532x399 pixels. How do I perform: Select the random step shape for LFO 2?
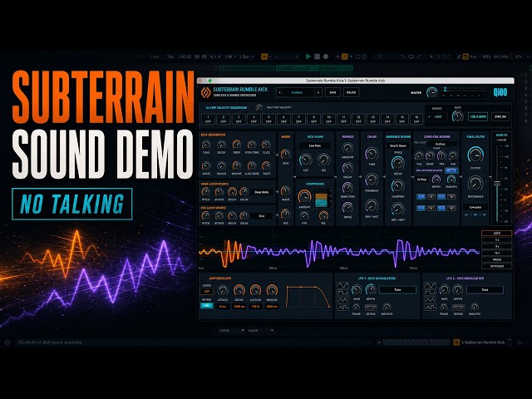click(x=431, y=308)
